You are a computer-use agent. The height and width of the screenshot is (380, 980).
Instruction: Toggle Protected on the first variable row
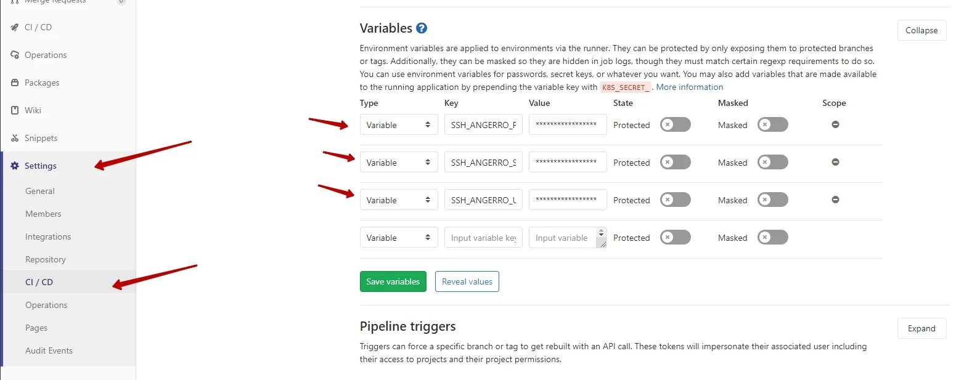[675, 124]
